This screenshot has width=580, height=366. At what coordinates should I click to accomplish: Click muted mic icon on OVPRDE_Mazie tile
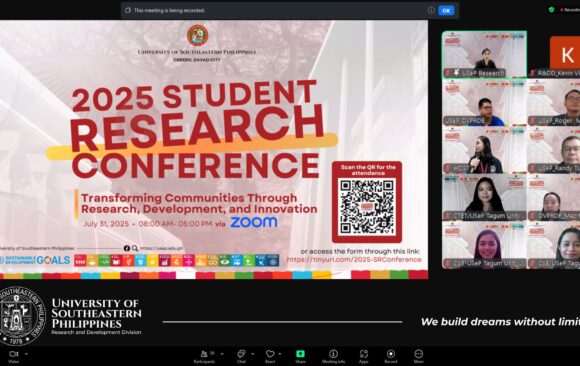coord(533,216)
